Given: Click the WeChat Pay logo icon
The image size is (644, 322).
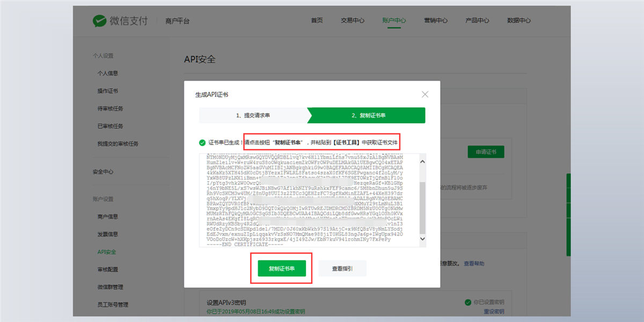Looking at the screenshot, I should click(99, 21).
